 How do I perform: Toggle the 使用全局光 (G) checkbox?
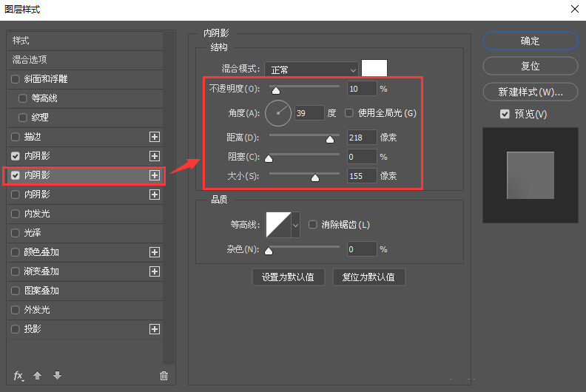pyautogui.click(x=348, y=113)
